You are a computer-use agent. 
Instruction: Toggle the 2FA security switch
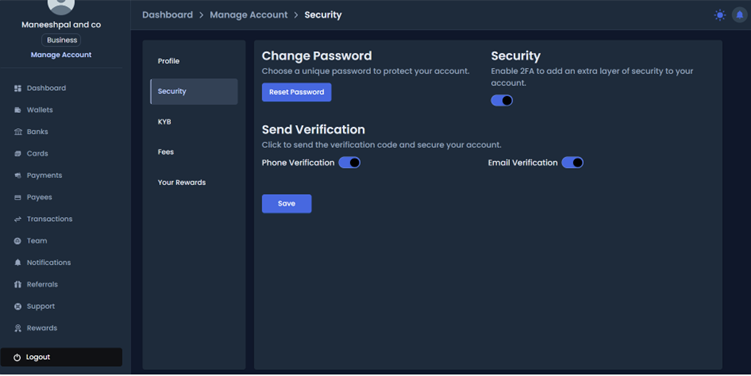[501, 100]
